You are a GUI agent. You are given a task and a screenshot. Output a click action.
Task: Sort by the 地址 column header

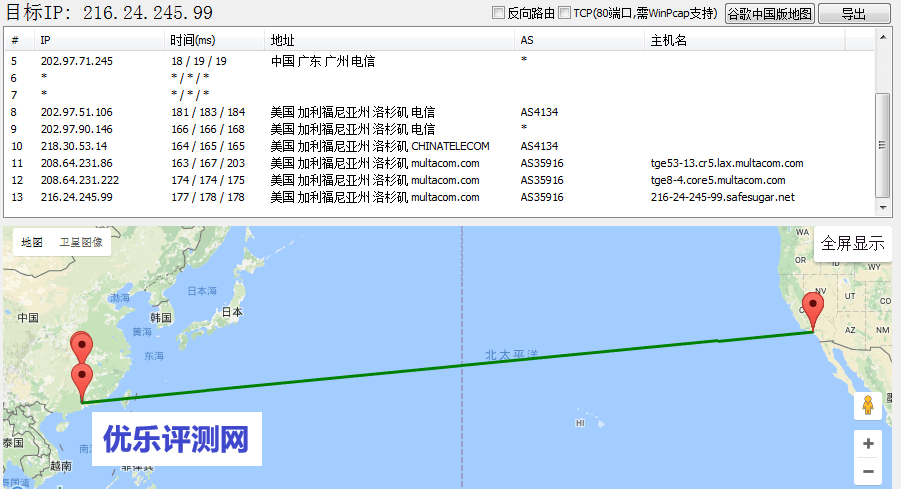pyautogui.click(x=390, y=40)
